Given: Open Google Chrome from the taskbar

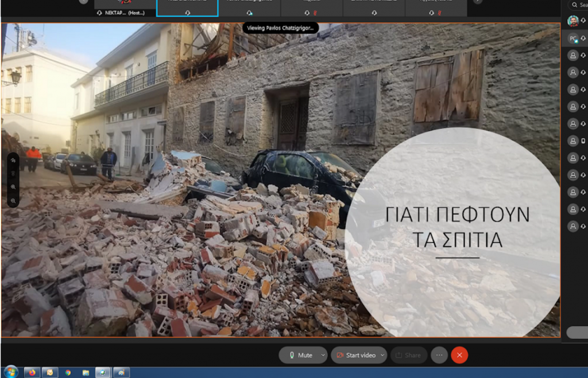Looking at the screenshot, I should pos(68,372).
